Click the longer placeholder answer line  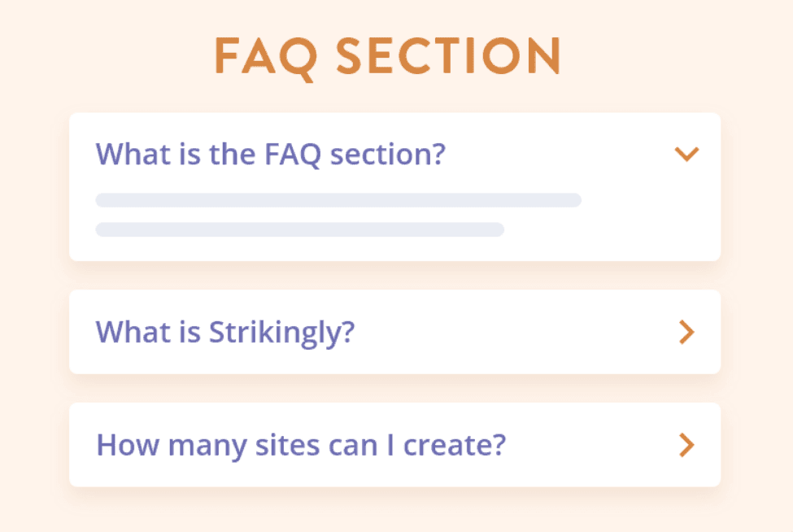coord(338,200)
